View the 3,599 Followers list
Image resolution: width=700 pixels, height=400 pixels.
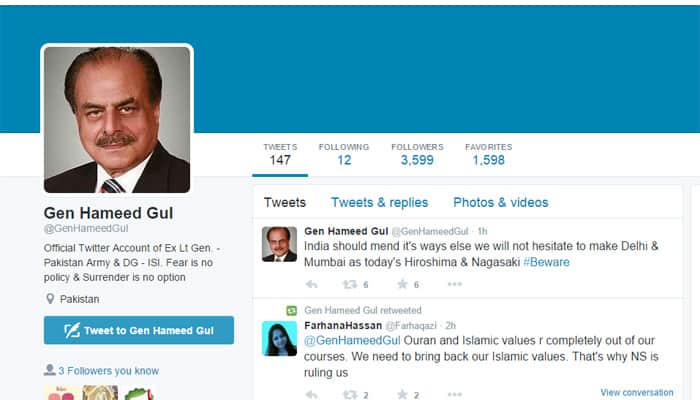coord(417,154)
